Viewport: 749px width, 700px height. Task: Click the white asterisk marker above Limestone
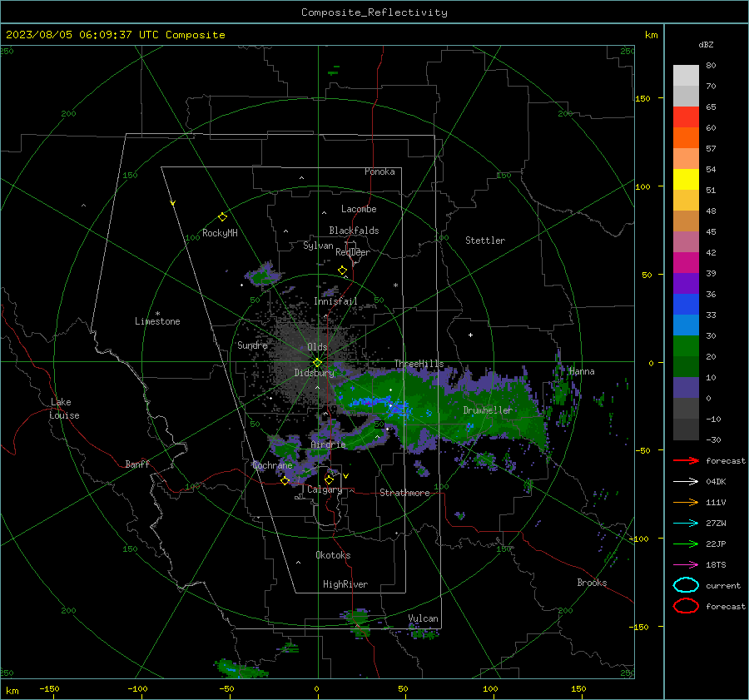pos(157,314)
